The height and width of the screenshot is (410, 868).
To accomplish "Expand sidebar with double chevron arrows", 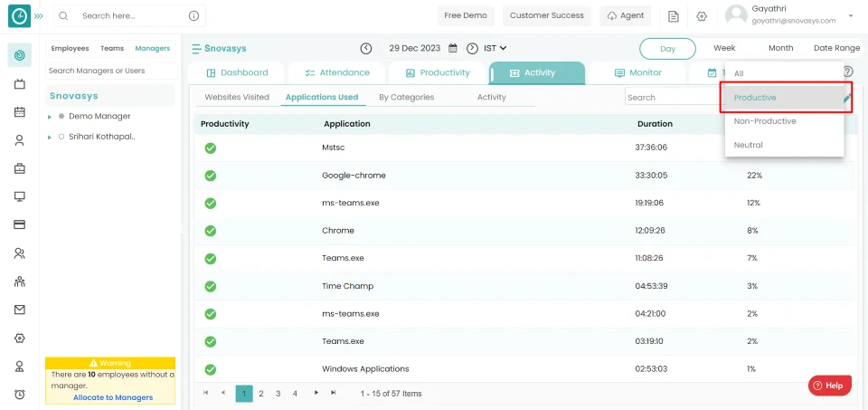I will coord(38,16).
